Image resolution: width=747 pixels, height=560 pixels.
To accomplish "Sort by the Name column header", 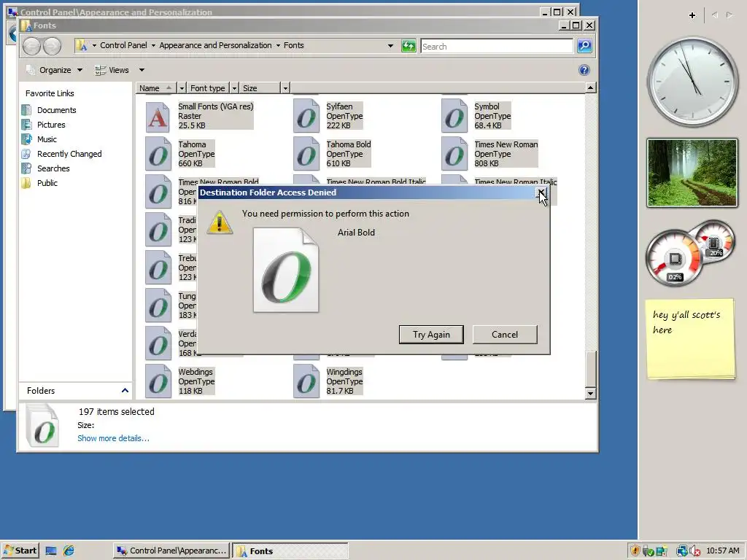I will coord(156,88).
